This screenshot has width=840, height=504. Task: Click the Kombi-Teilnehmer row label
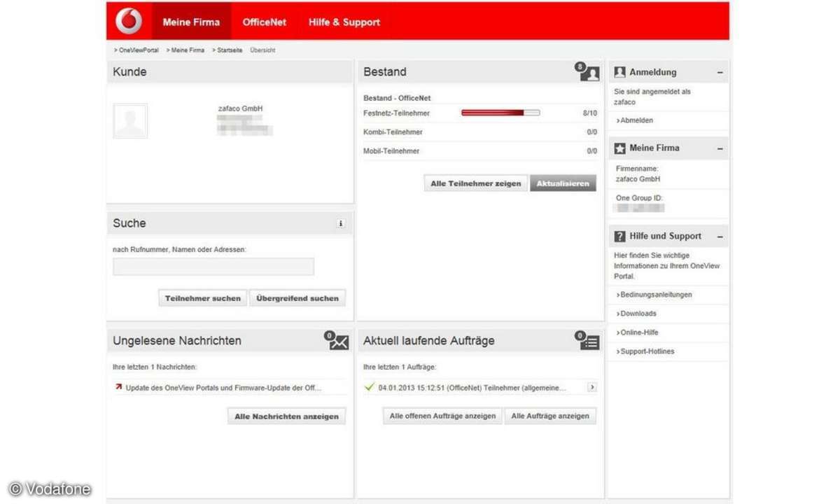point(393,132)
